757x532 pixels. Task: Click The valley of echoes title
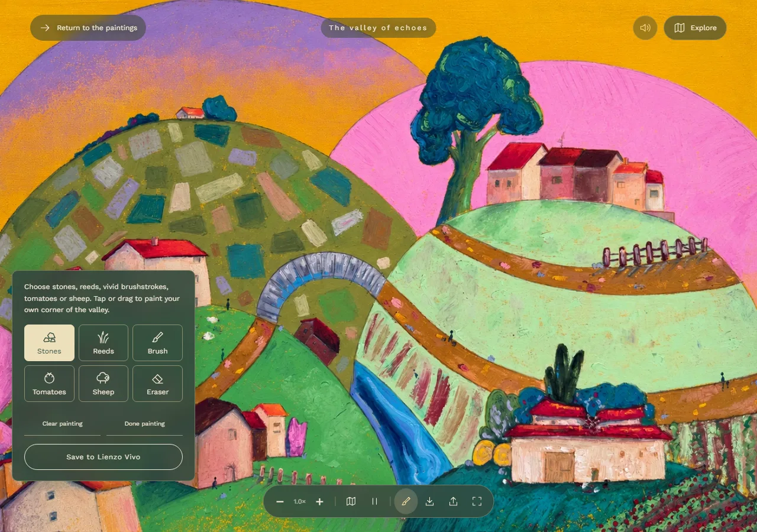(378, 28)
